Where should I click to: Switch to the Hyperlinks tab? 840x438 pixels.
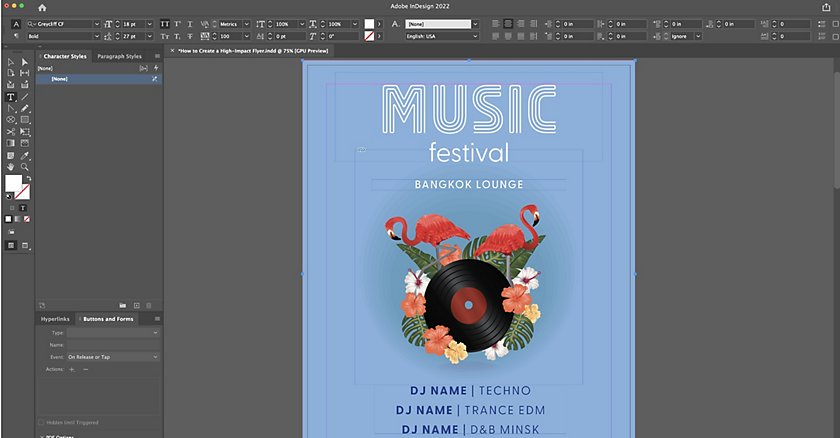(55, 319)
